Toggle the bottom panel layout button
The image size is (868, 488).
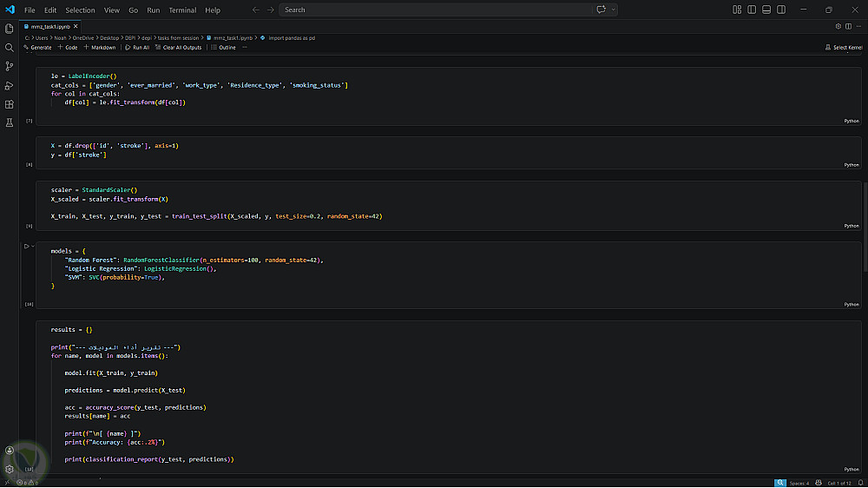(765, 10)
